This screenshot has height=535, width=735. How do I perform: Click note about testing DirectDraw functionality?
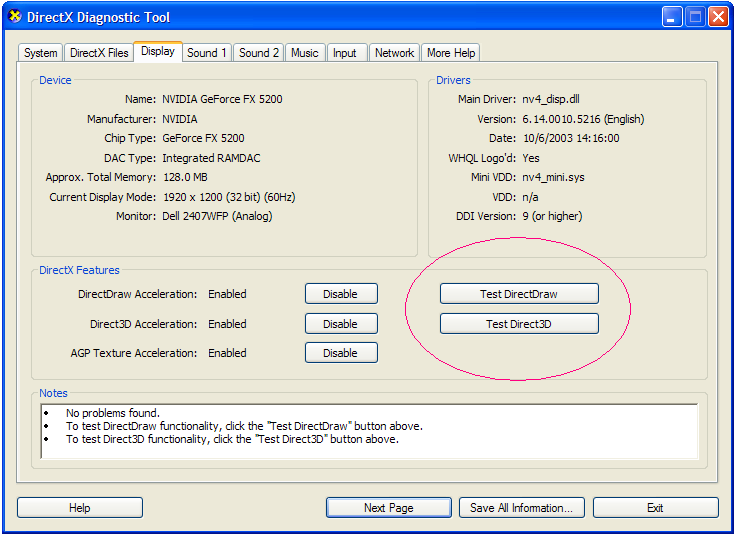pyautogui.click(x=244, y=426)
